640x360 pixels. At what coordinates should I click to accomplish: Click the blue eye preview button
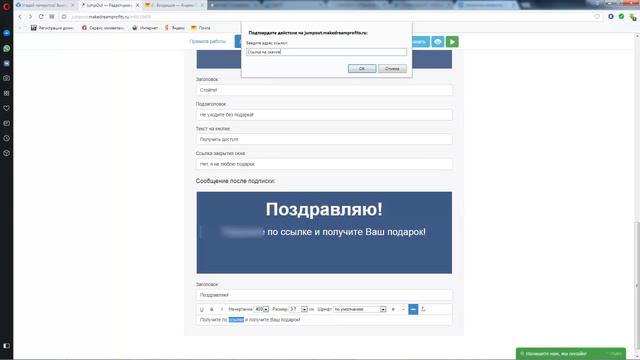coord(438,42)
